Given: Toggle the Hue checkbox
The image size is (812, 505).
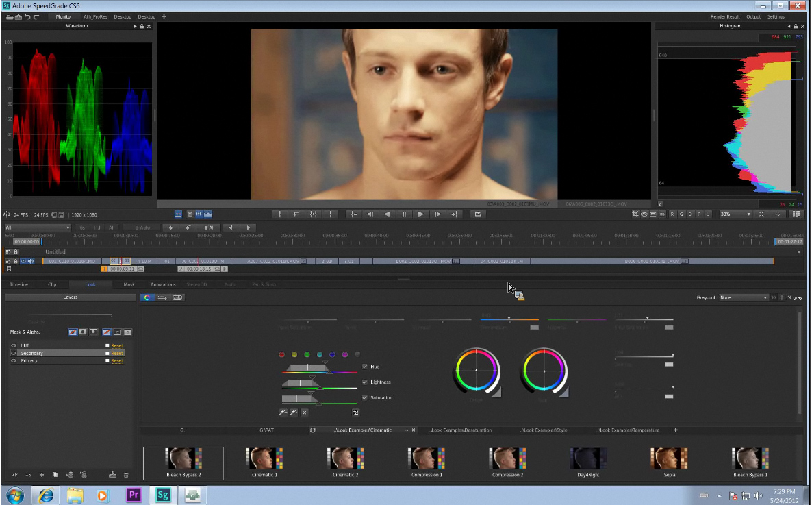Looking at the screenshot, I should [365, 366].
